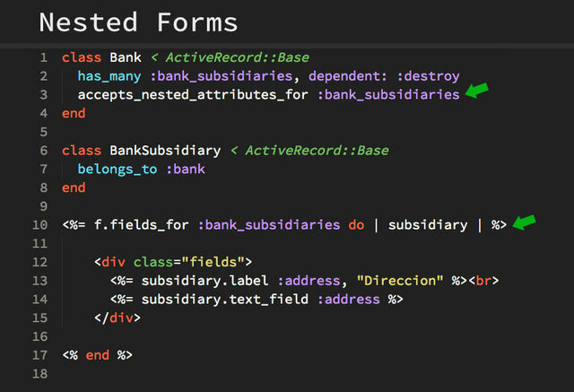
Task: Click line number 9 in gutter
Action: [44, 206]
